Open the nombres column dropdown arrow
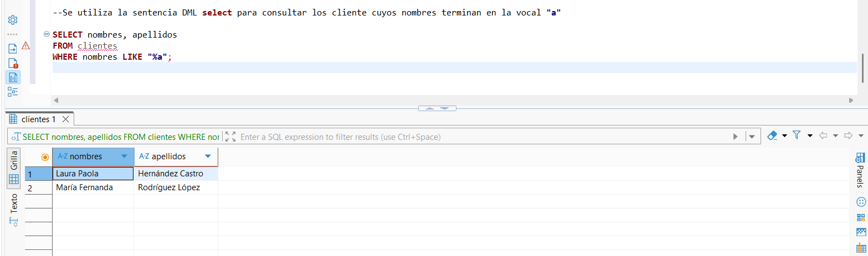Screen dimensions: 868x256 click(124, 156)
